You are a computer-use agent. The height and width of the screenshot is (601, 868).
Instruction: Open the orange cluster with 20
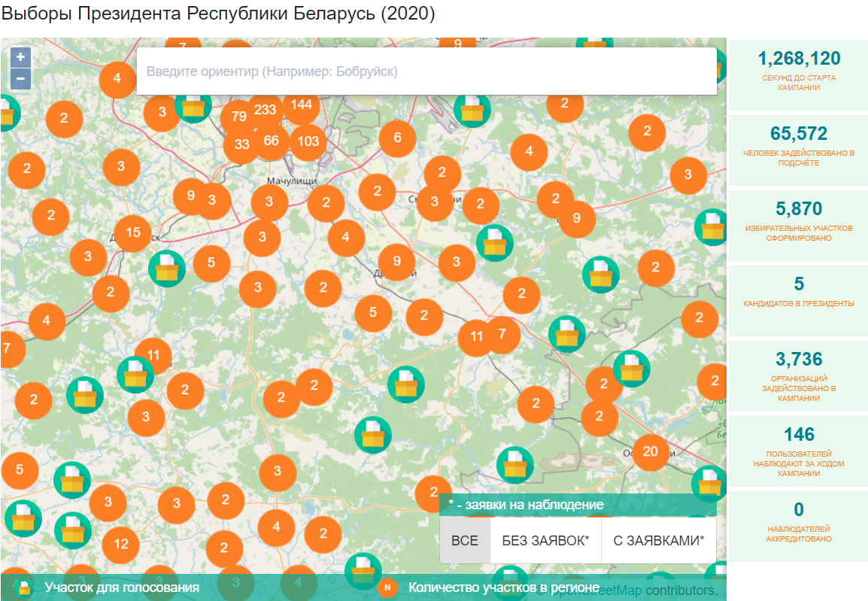click(x=651, y=451)
